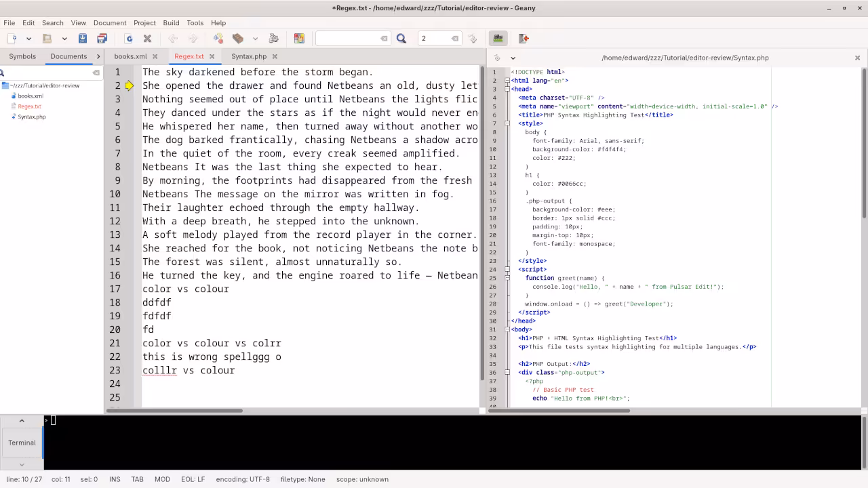Collapse the Terminal panel with the chevron
This screenshot has height=488, width=868.
(21, 420)
